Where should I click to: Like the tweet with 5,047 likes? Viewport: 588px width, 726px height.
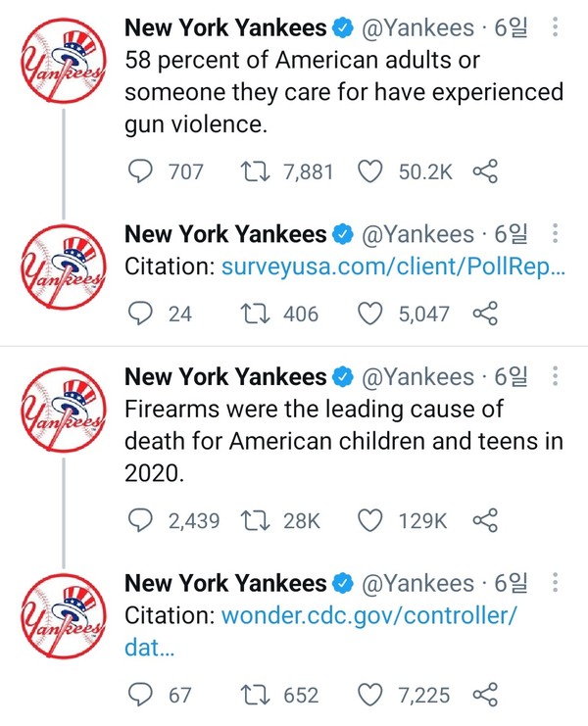(369, 314)
